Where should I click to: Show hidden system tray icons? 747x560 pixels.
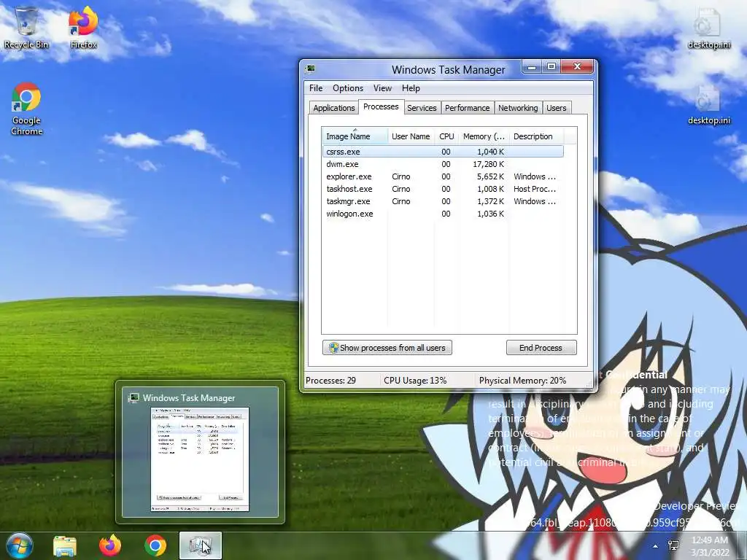pyautogui.click(x=656, y=546)
